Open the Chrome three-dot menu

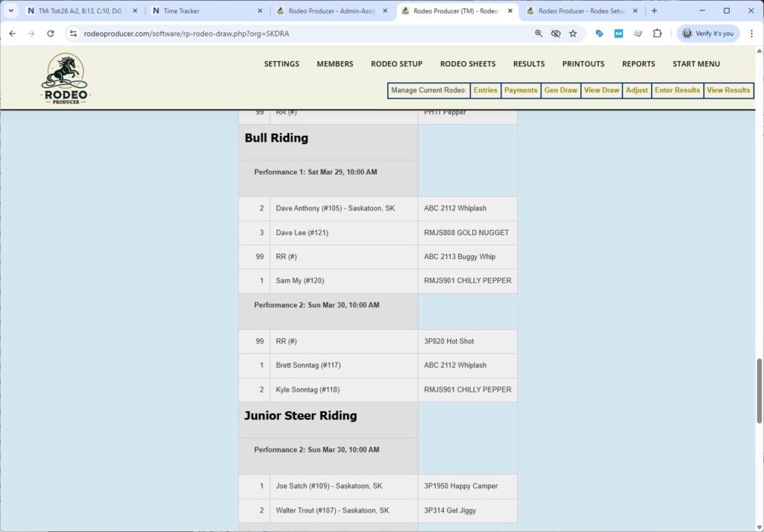click(750, 34)
